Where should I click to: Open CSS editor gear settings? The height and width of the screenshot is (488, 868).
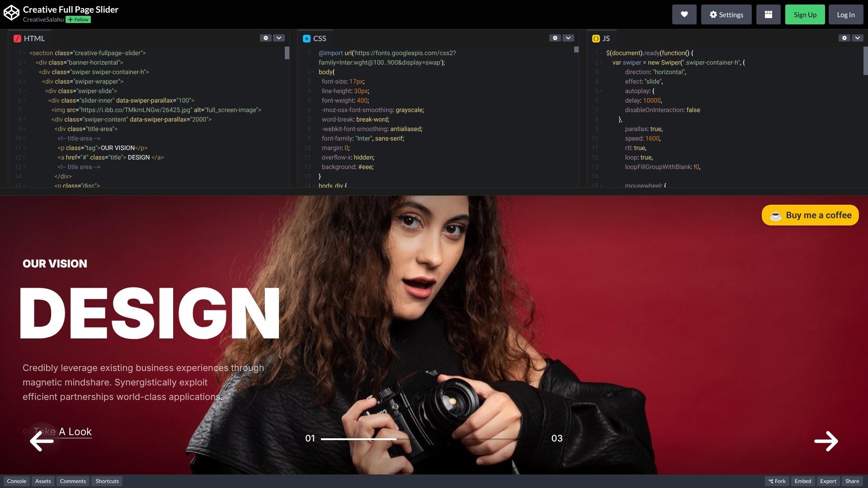(x=555, y=38)
